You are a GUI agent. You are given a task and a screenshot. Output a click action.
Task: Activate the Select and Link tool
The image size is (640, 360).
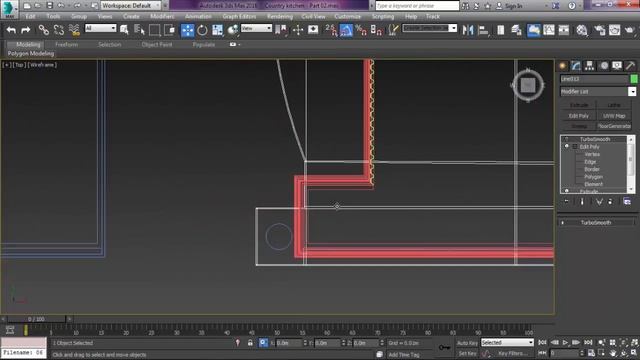43,30
